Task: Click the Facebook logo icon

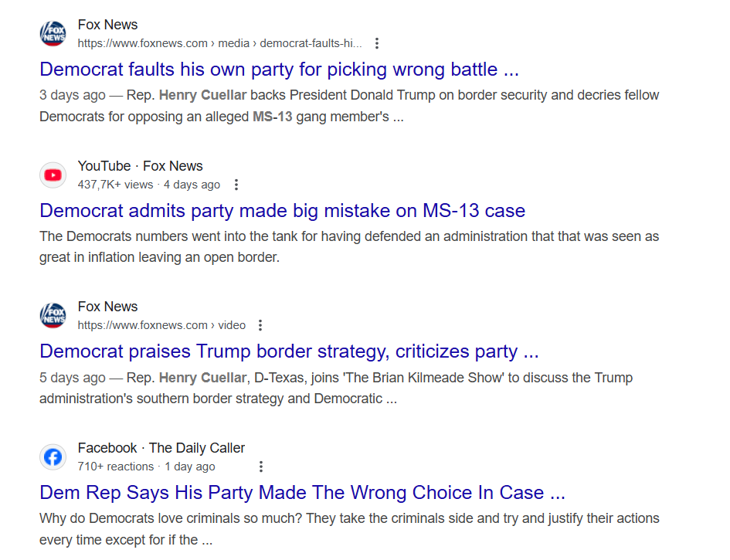Action: pyautogui.click(x=53, y=456)
